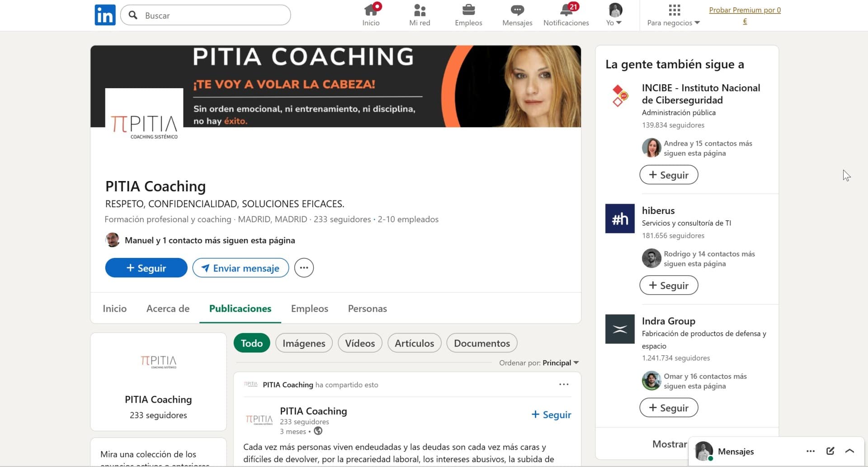The height and width of the screenshot is (467, 868).
Task: Switch to the Inicio company tab
Action: 114,309
